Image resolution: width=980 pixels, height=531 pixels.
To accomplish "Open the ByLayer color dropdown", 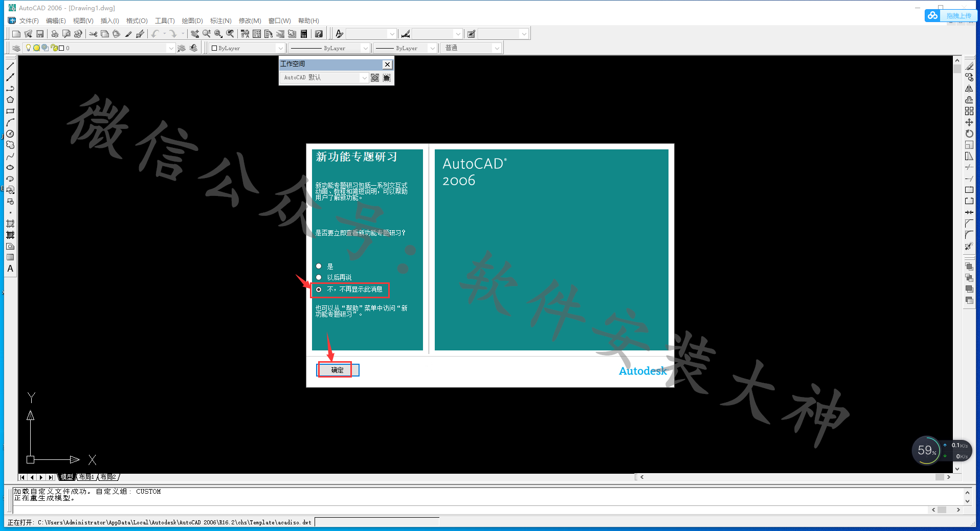I will (x=280, y=48).
